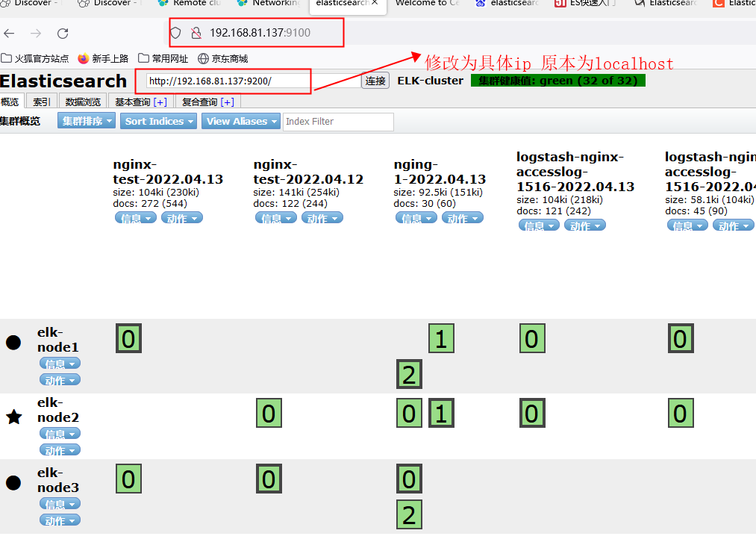The image size is (756, 548).
Task: Open 信息 menu for nginx-test-2022.04.13 index
Action: (136, 218)
